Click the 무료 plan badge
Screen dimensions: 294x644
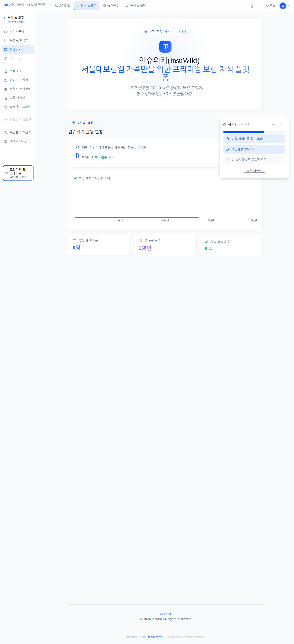[x=271, y=6]
